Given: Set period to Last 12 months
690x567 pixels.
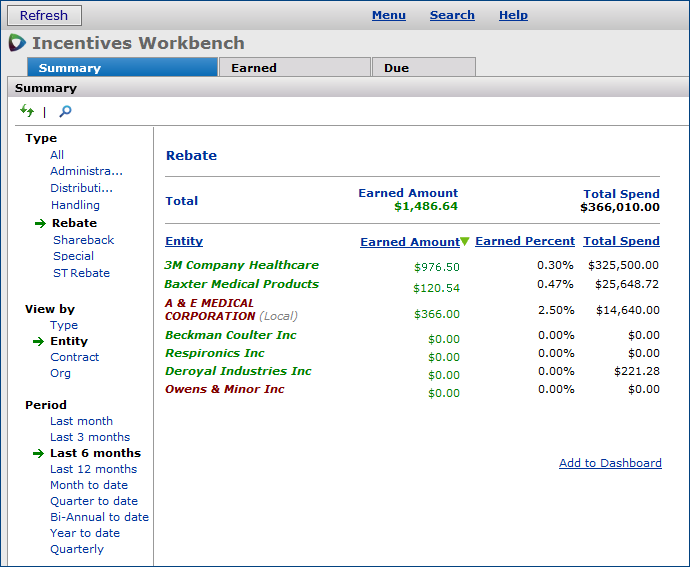Looking at the screenshot, I should (x=94, y=469).
